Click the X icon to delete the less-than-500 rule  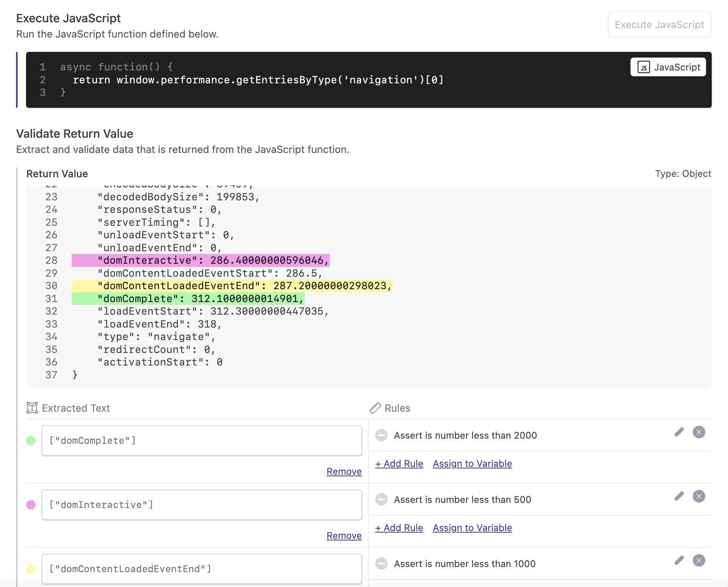pos(700,496)
